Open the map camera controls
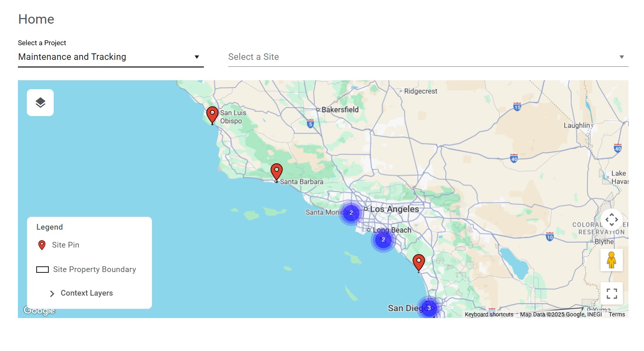 [x=611, y=220]
